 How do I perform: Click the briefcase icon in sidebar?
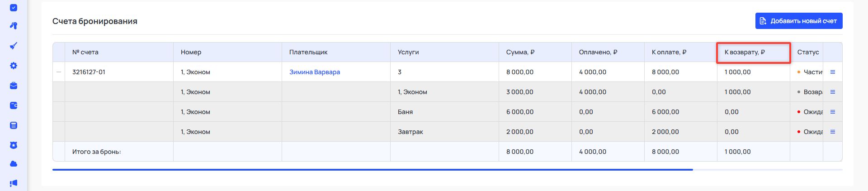point(14,86)
